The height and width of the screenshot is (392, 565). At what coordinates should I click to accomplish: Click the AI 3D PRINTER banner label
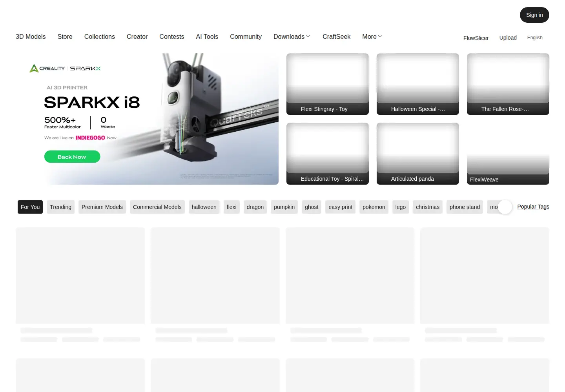[67, 87]
